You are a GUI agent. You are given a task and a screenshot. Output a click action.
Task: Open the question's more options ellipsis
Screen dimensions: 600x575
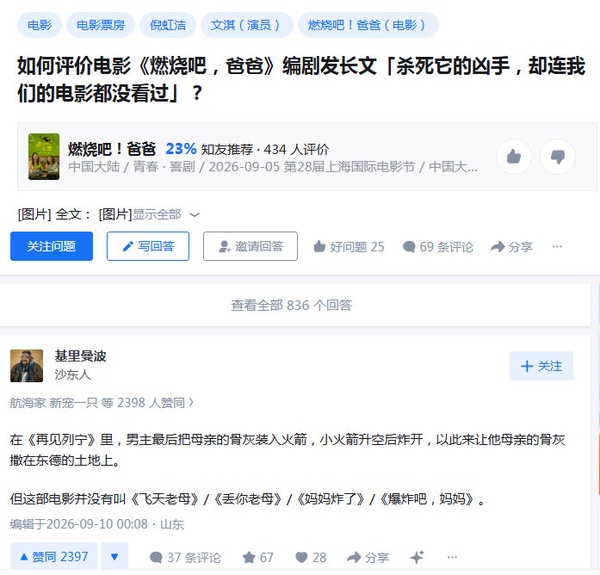coord(557,246)
